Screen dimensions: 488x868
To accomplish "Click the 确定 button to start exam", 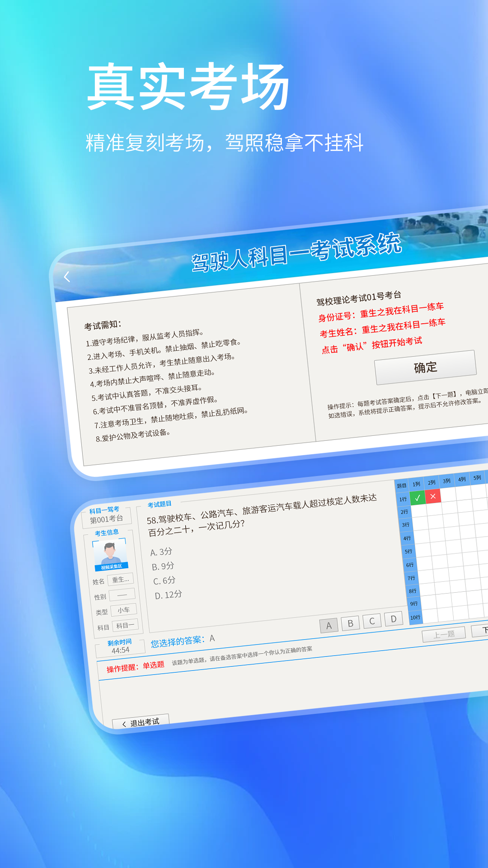I will pos(425,367).
